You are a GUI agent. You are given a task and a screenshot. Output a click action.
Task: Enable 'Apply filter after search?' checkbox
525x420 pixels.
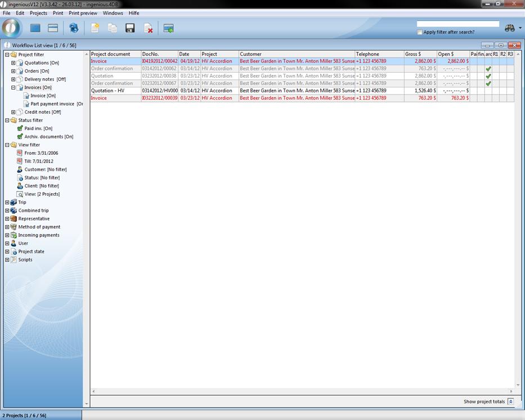pyautogui.click(x=420, y=32)
